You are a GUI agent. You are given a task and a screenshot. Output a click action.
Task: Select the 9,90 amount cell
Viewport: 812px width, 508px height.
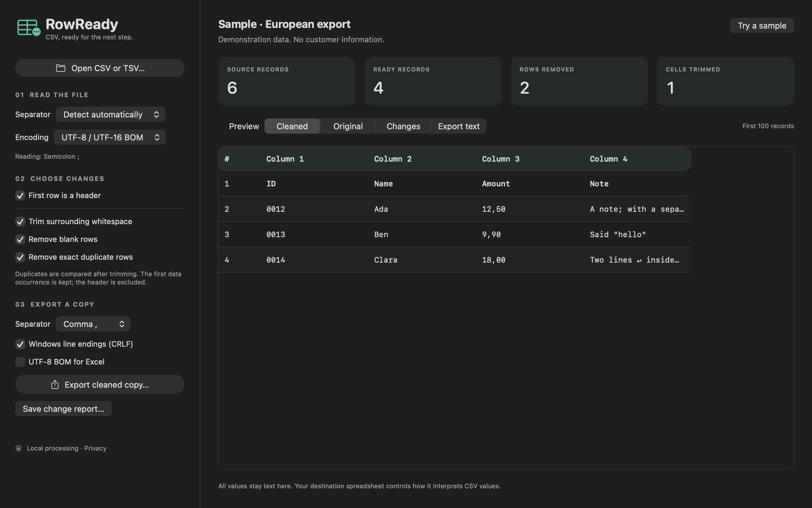point(492,235)
